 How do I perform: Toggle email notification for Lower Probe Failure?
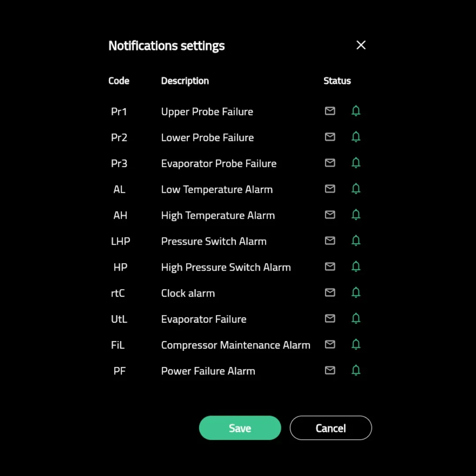(x=330, y=137)
